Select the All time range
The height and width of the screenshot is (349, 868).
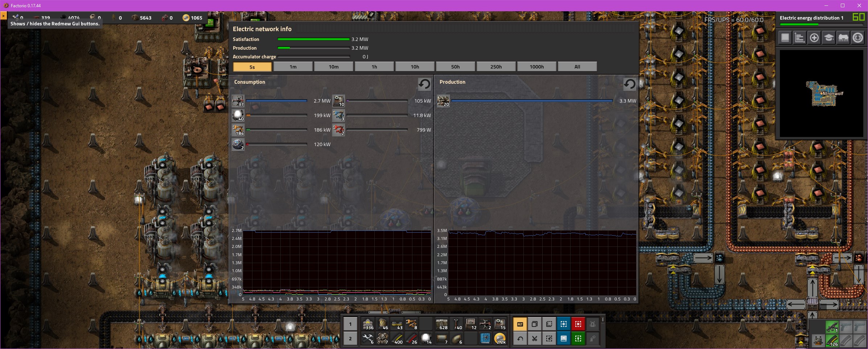point(577,67)
